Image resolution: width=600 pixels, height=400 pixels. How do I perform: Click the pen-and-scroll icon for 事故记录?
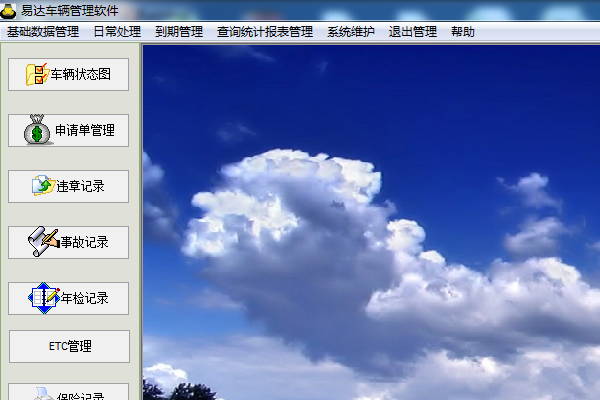click(41, 242)
